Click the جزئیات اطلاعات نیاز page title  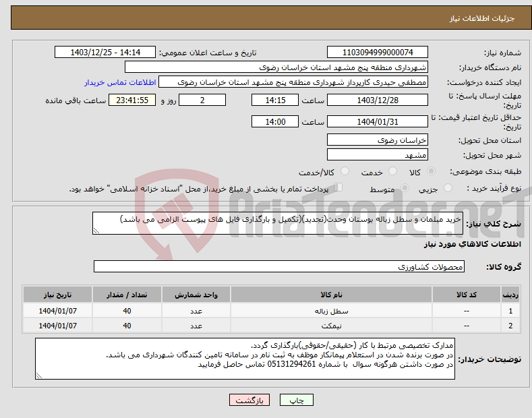482,18
